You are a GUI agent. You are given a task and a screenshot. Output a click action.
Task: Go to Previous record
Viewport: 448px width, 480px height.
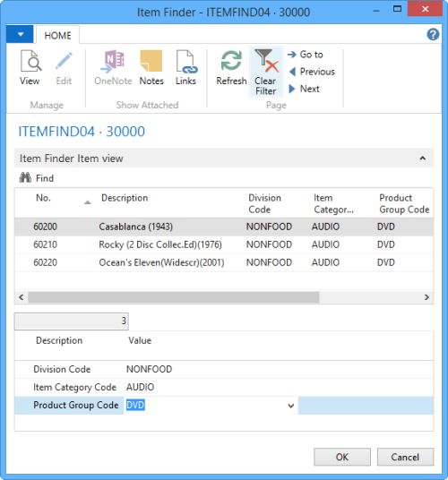pyautogui.click(x=312, y=72)
